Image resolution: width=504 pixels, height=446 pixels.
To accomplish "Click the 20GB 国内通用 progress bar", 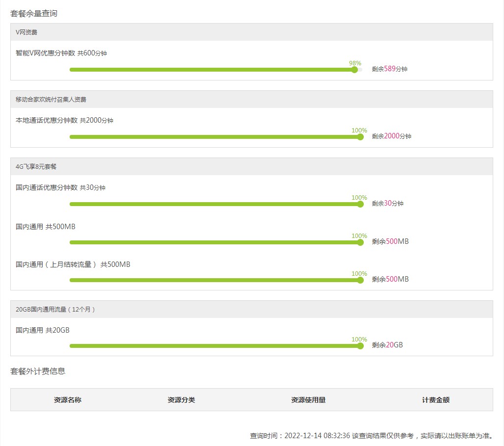I will point(215,346).
